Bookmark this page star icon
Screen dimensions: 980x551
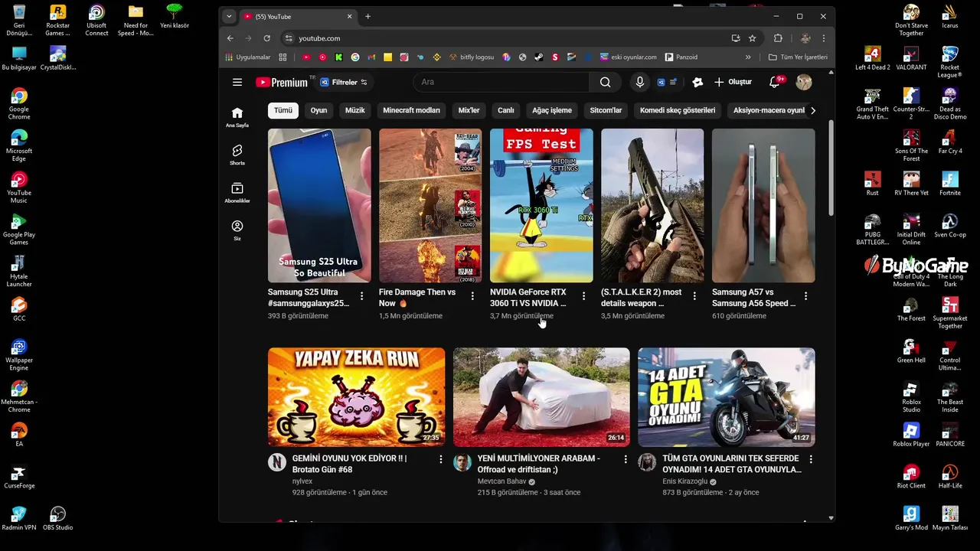[x=753, y=38]
